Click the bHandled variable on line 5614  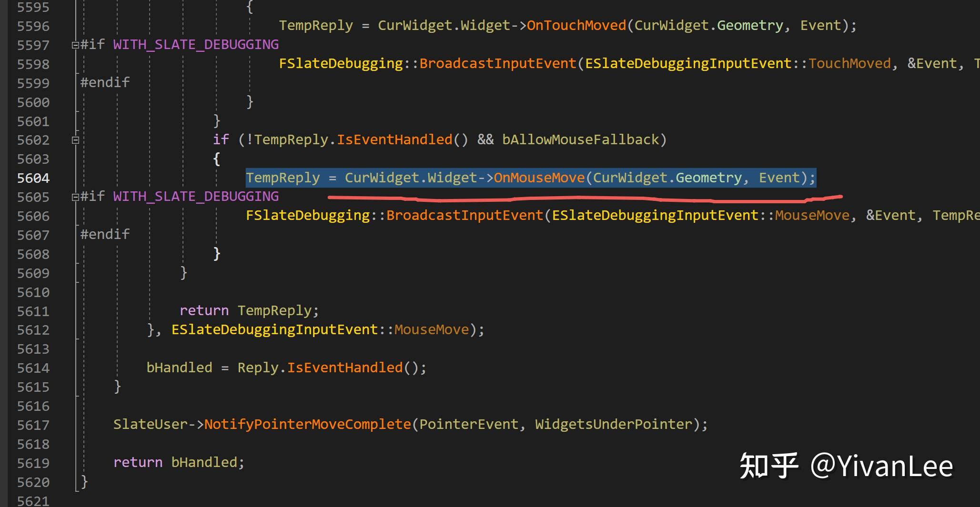[179, 368]
